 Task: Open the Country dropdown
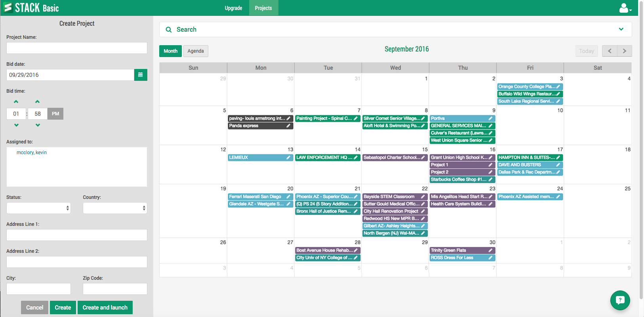click(x=115, y=208)
